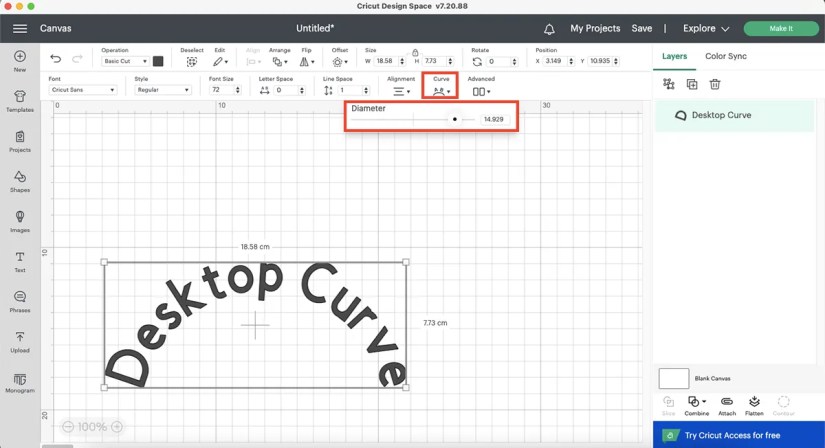The width and height of the screenshot is (825, 448).
Task: Click the Width size field
Action: (x=386, y=61)
